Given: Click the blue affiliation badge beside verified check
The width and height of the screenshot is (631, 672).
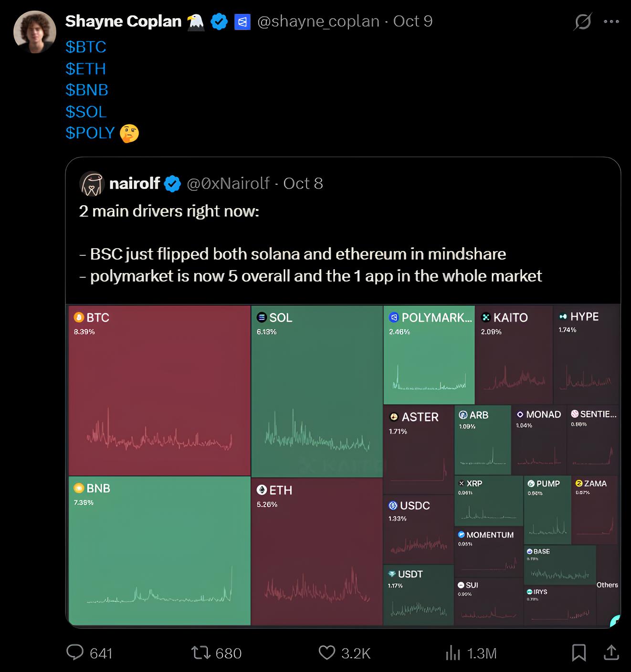Looking at the screenshot, I should (242, 22).
